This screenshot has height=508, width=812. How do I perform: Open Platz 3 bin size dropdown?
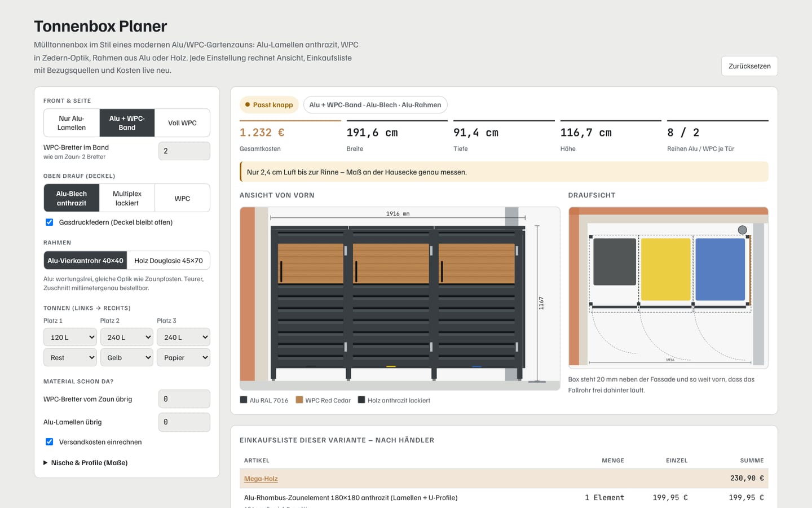pos(184,338)
